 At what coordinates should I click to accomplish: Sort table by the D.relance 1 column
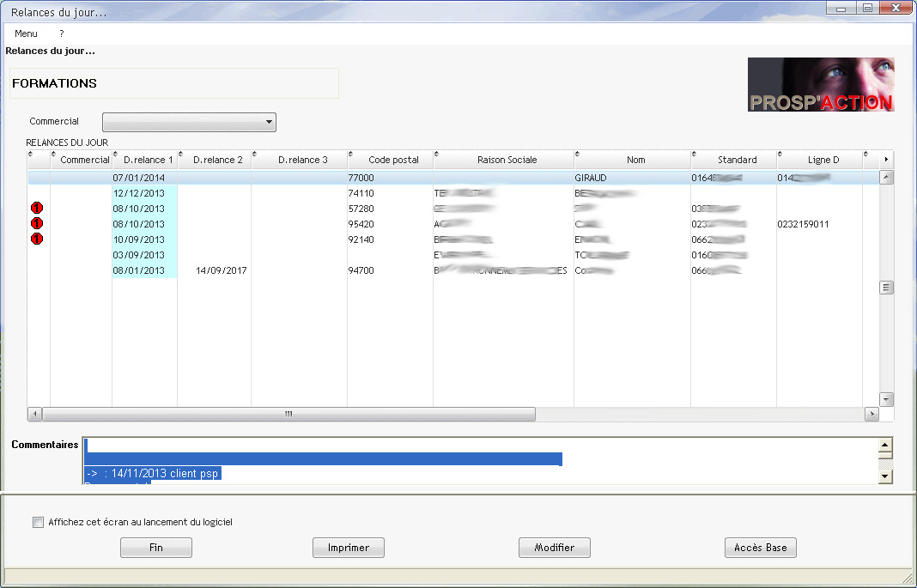pyautogui.click(x=148, y=160)
